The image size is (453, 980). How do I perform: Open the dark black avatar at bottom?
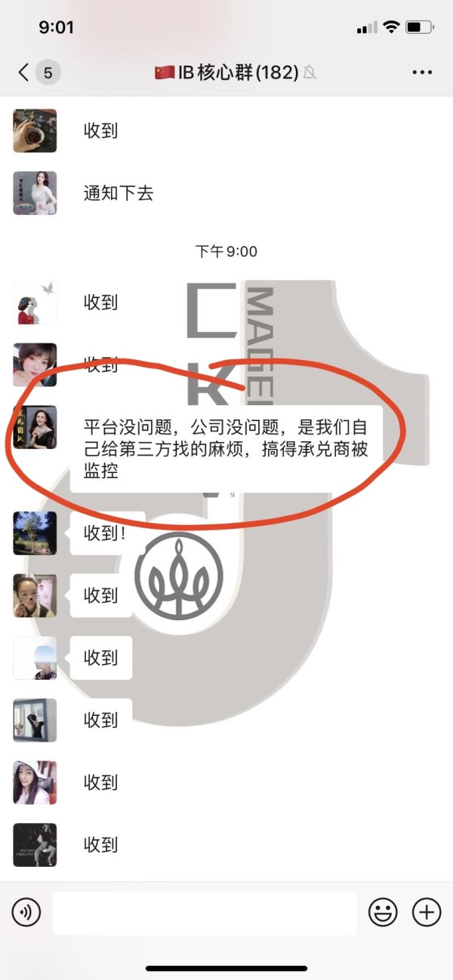(35, 845)
